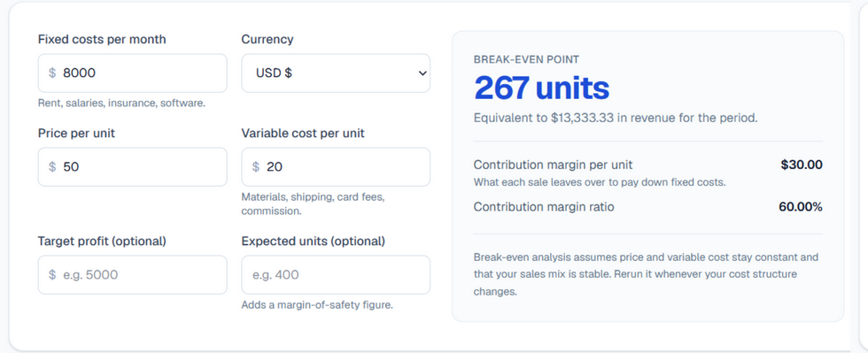This screenshot has height=353, width=868.
Task: Focus the Target profit optional field
Action: point(132,274)
